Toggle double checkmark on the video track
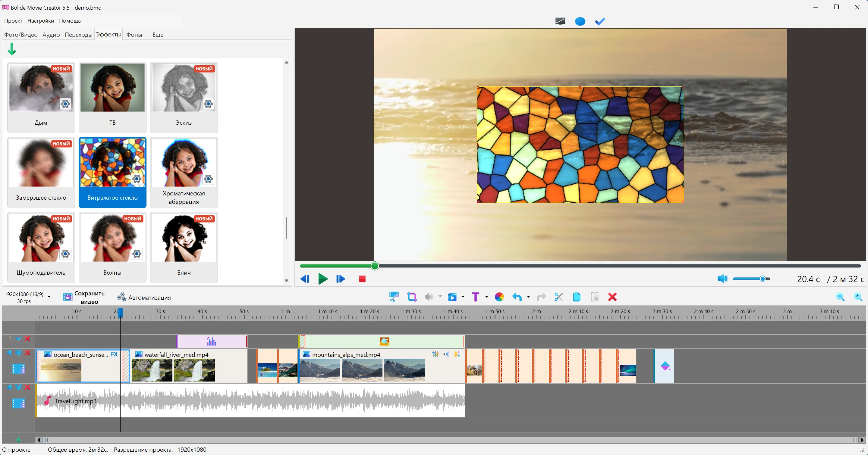 point(18,353)
